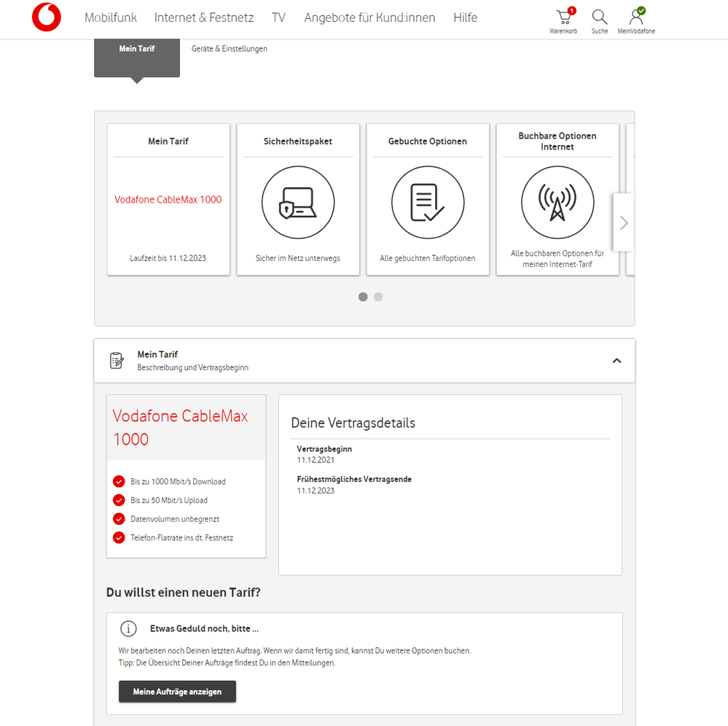Viewport: 728px width, 726px height.
Task: Click the Meine Aufträge anzeigen button
Action: click(177, 692)
